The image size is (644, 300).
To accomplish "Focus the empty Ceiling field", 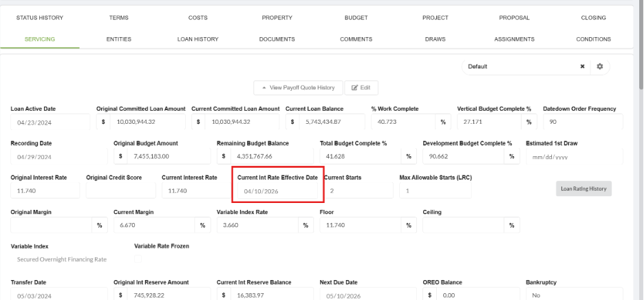I will click(463, 225).
